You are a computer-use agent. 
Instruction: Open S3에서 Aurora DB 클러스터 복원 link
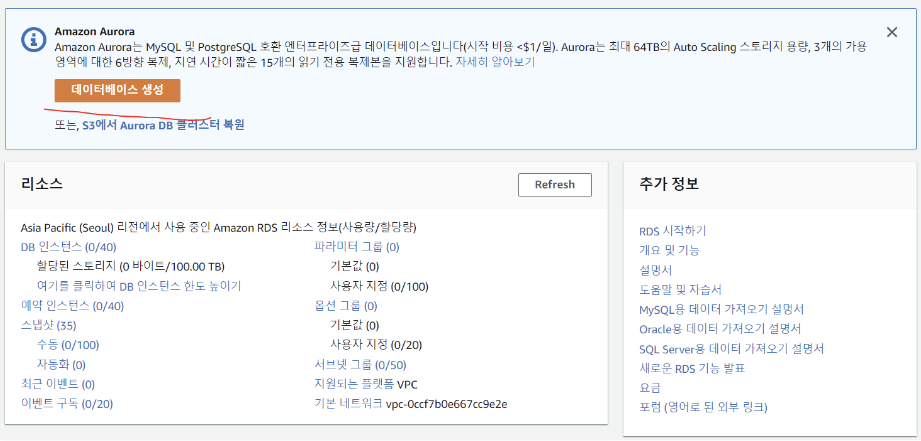[163, 124]
